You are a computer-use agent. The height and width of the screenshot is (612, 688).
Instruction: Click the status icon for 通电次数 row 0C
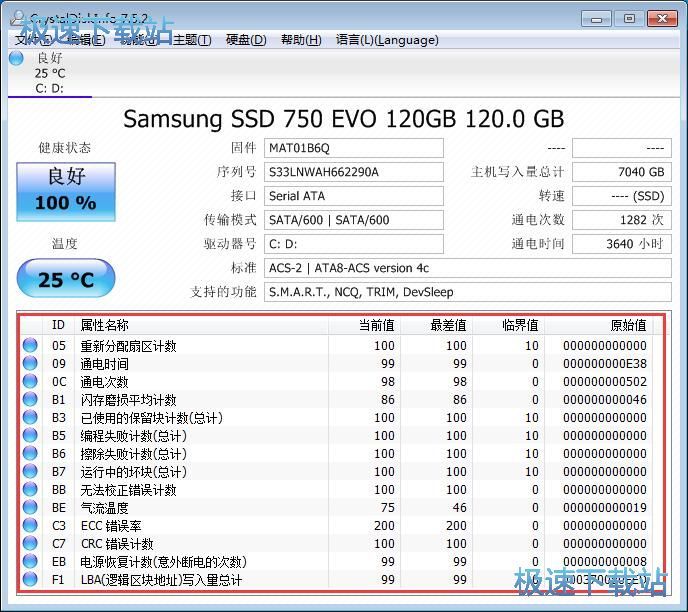(x=30, y=382)
